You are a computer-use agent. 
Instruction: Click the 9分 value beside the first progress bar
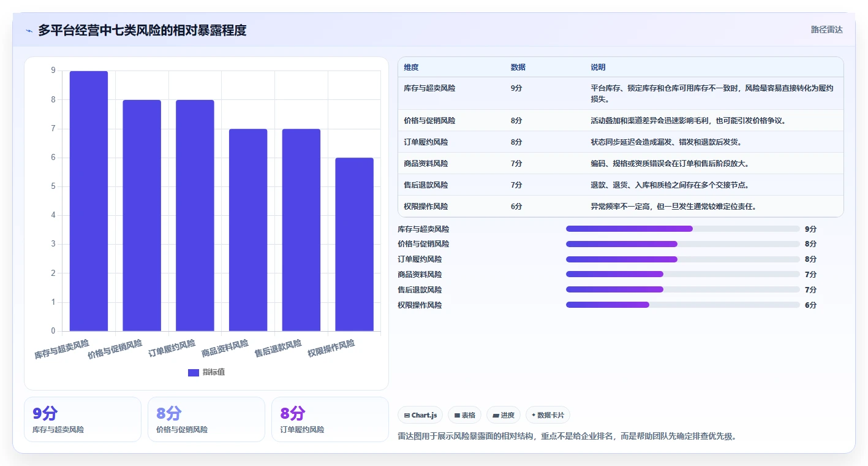[810, 229]
